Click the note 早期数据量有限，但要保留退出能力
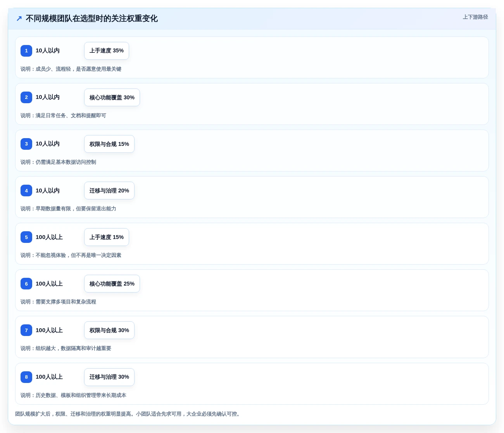Screen dimensions: 504x433 click(76, 209)
